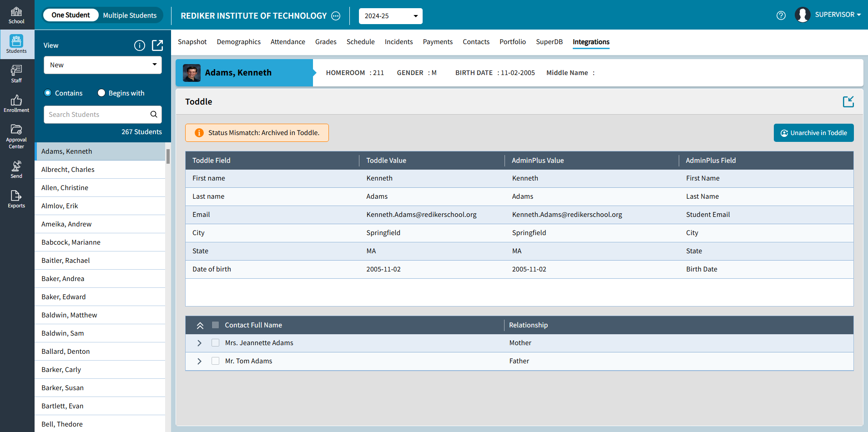Expand the Mr. Tom Adams row
Viewport: 868px width, 432px height.
(x=199, y=361)
